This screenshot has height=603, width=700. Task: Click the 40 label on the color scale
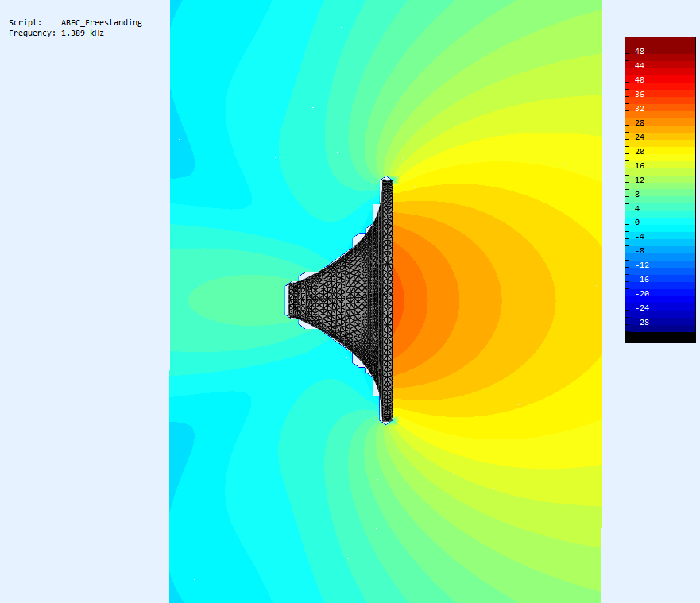(640, 80)
